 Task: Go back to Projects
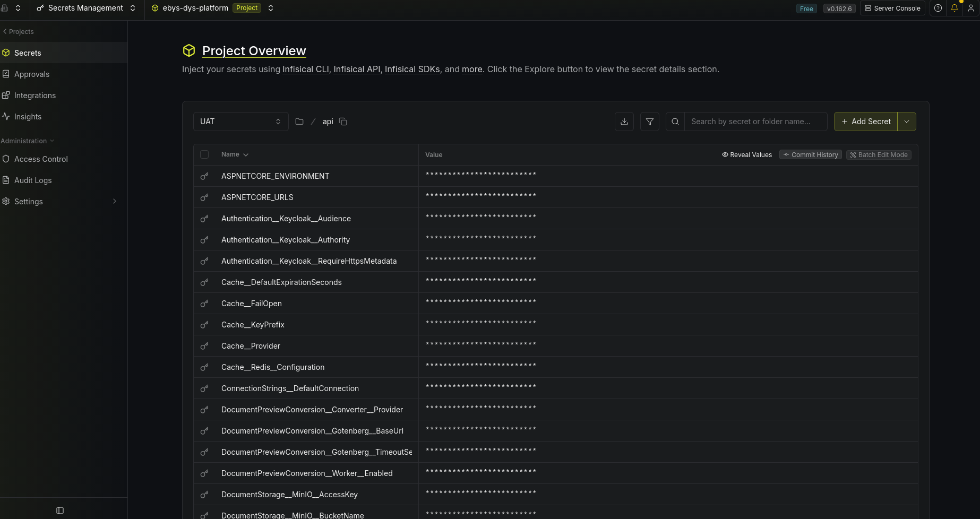pyautogui.click(x=18, y=31)
